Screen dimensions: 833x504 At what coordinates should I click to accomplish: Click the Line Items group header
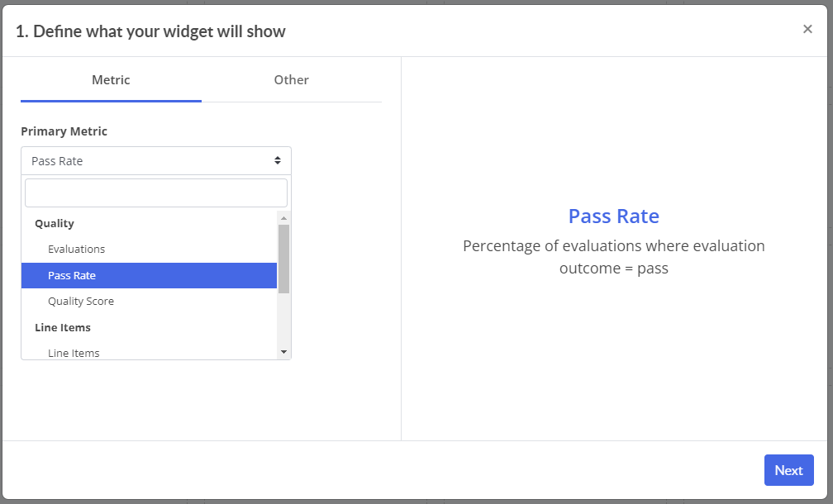[x=63, y=328]
